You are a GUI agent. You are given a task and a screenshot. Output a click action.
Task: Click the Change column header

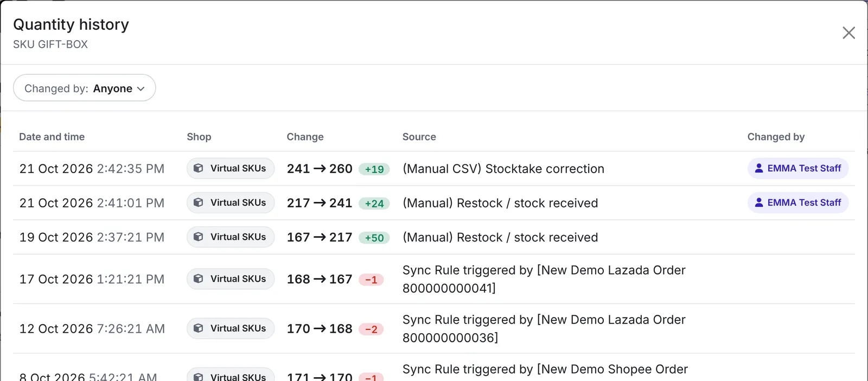click(x=305, y=137)
